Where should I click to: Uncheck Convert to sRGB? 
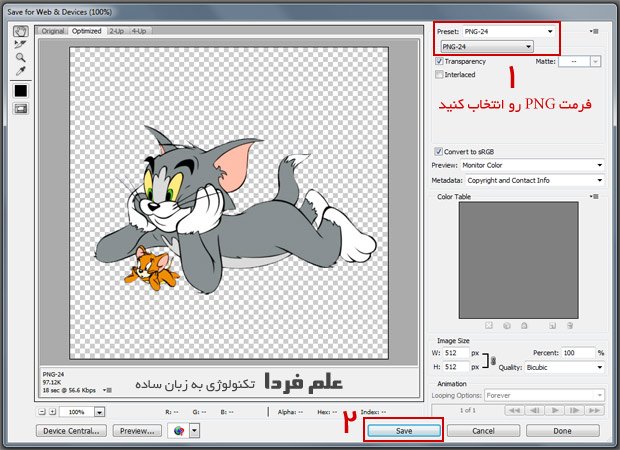(440, 151)
